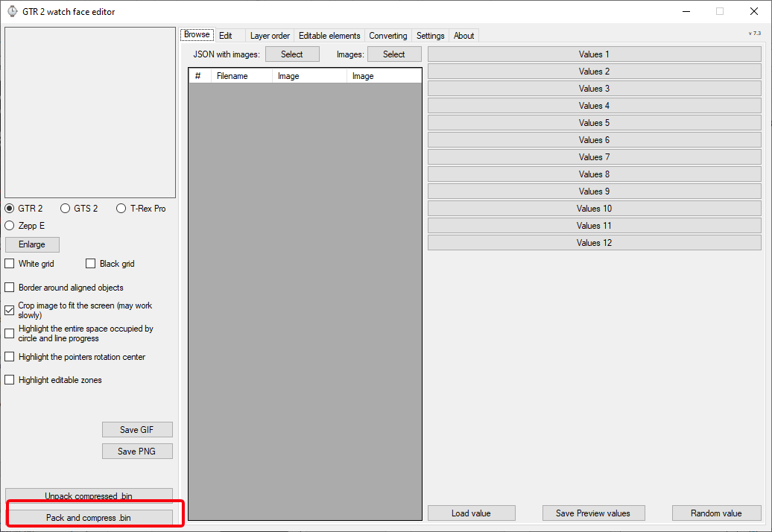Expand the Values 6 section

(594, 140)
